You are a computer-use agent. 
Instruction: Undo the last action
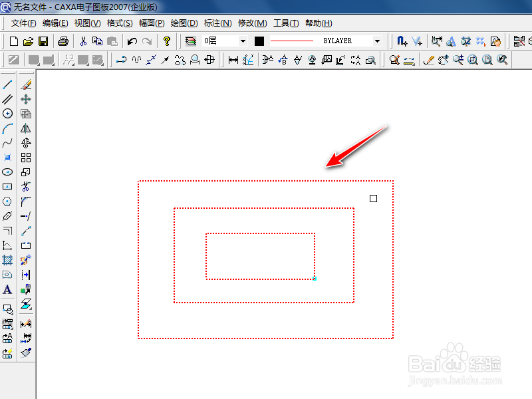[x=132, y=41]
